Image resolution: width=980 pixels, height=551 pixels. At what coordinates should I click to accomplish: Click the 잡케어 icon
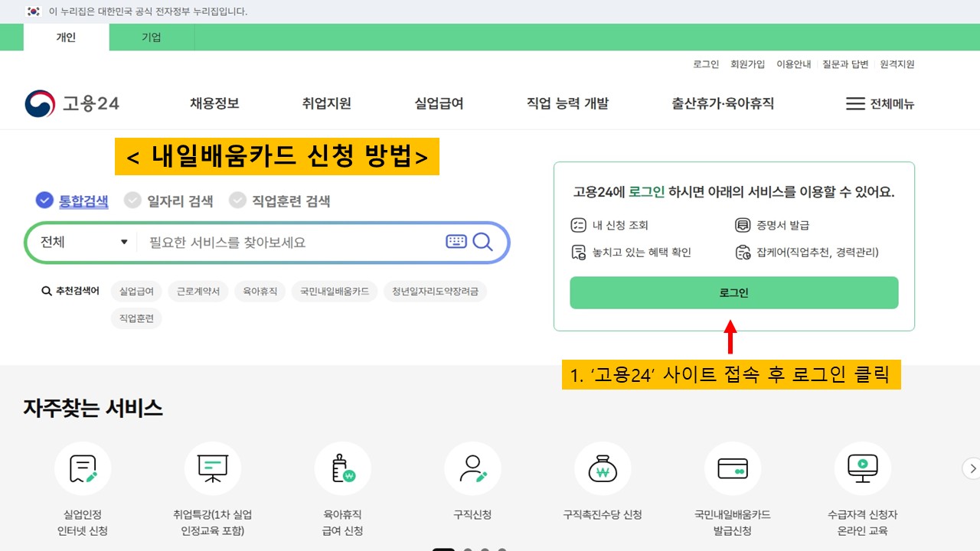click(x=742, y=252)
